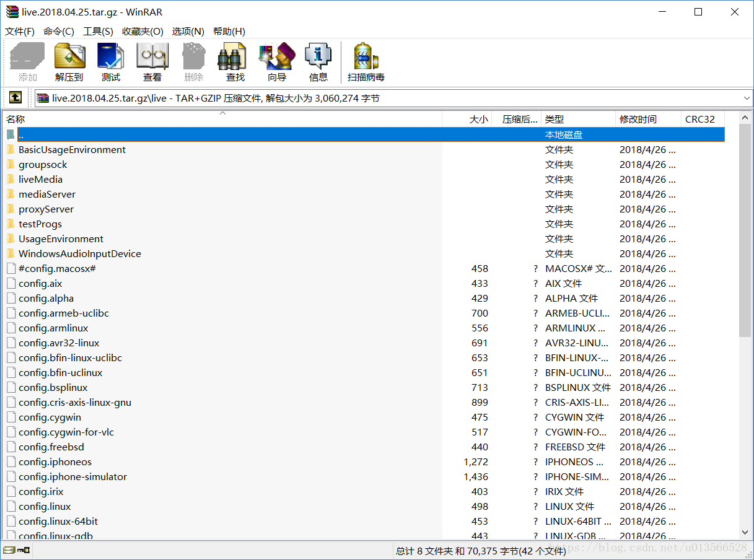The width and height of the screenshot is (754, 560).
Task: Open the Help (帮助) menu
Action: (229, 32)
